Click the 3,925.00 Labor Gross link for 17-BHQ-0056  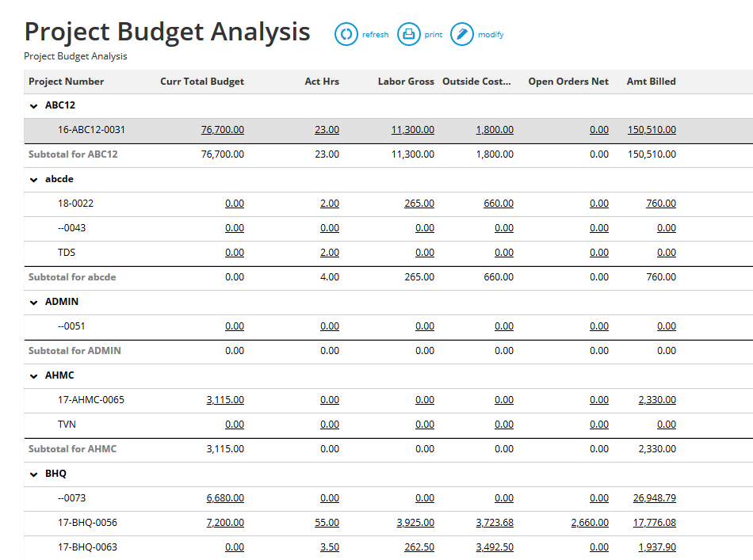412,523
